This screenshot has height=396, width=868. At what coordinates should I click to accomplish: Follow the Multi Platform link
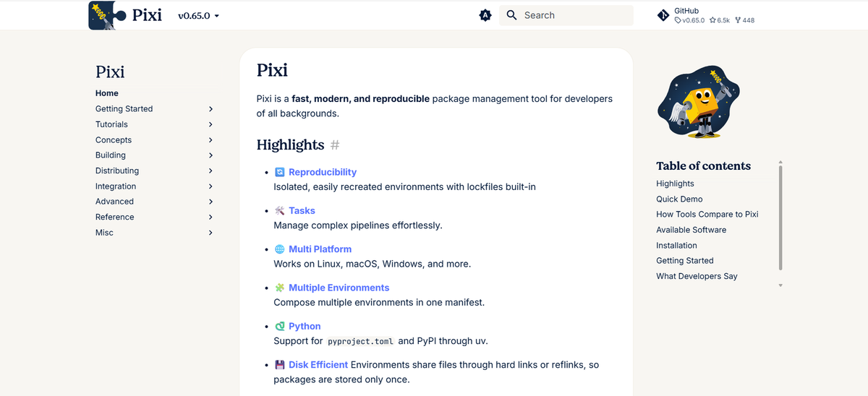pos(320,249)
